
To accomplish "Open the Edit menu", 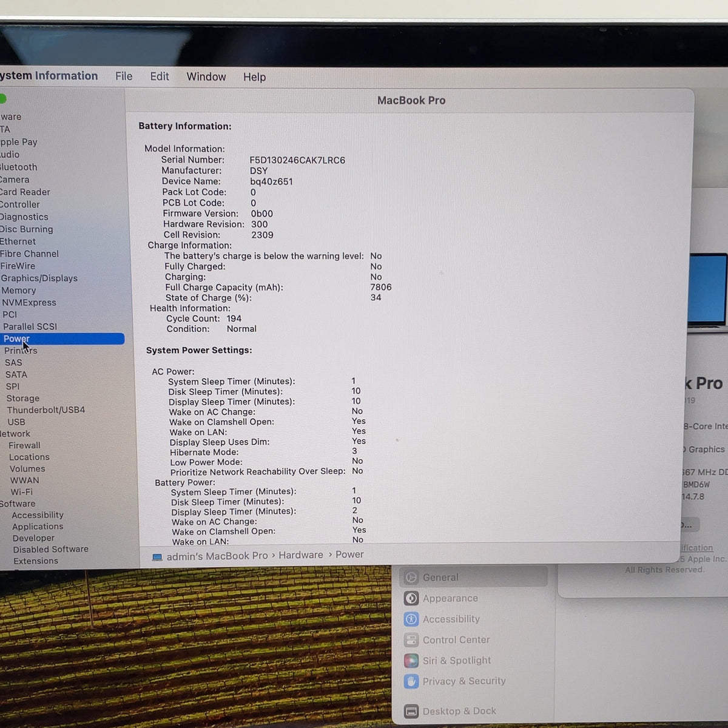I will pyautogui.click(x=160, y=76).
